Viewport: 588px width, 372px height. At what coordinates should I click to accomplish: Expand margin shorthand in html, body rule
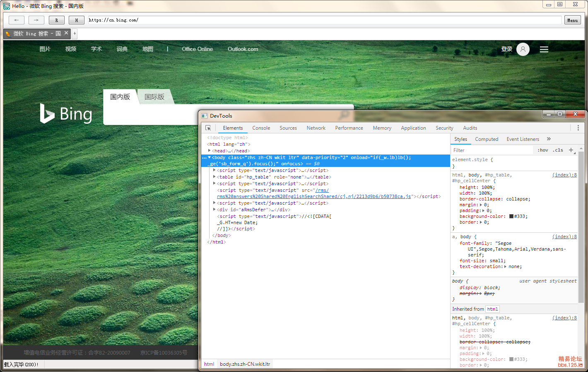pos(481,205)
